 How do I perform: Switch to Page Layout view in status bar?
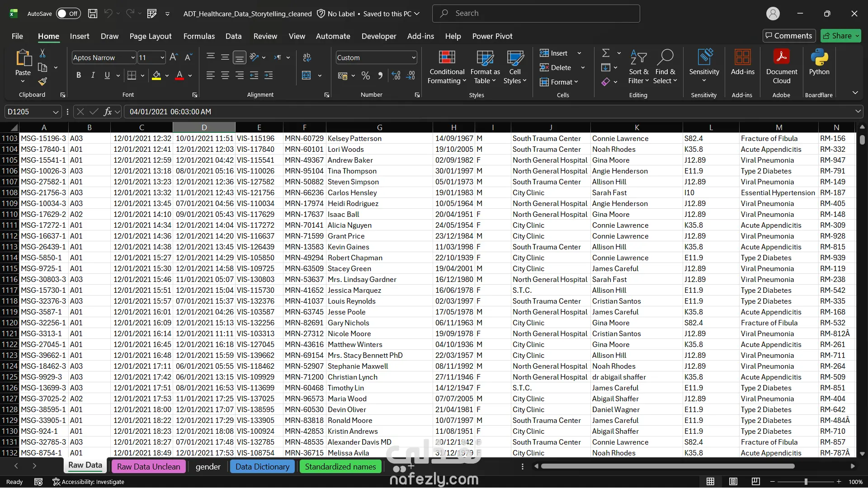pos(733,482)
